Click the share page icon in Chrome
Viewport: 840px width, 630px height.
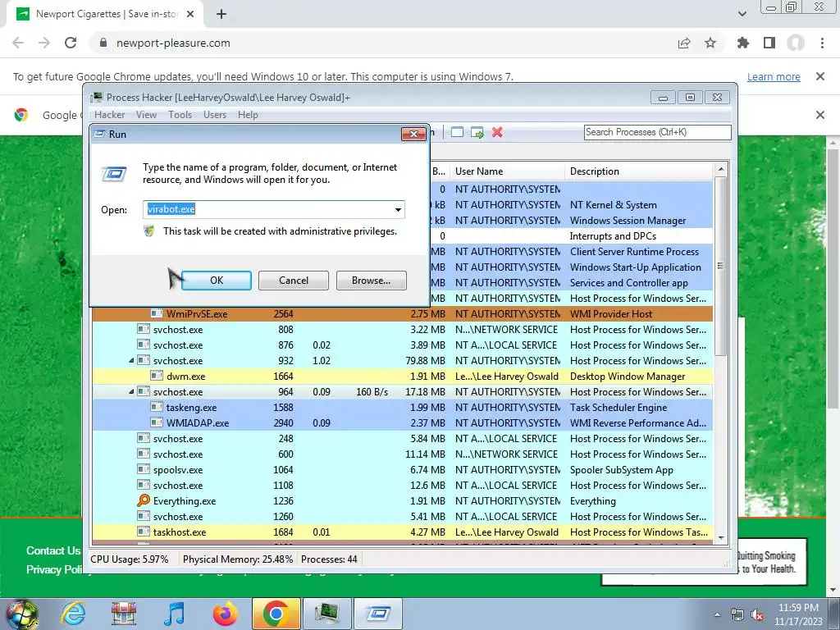click(684, 43)
